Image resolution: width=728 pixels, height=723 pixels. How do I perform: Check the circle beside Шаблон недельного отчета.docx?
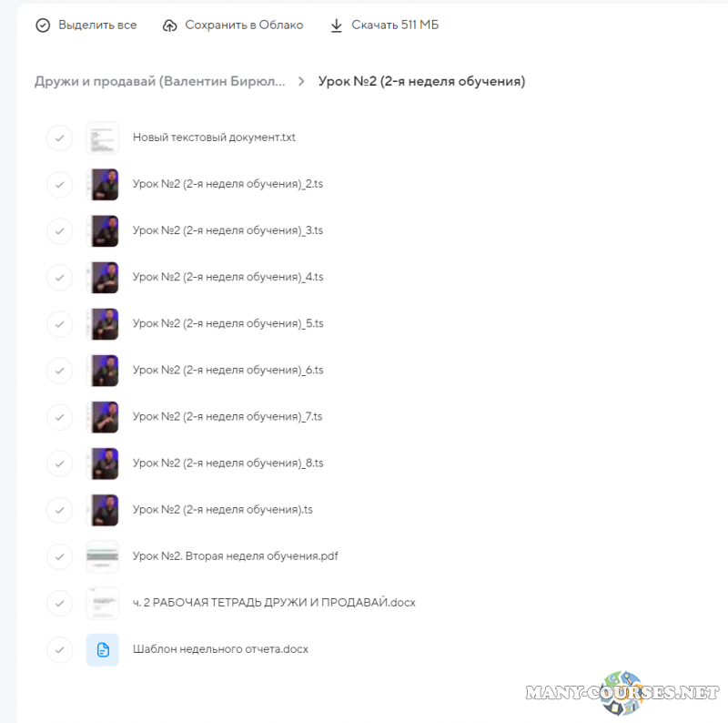tap(59, 649)
